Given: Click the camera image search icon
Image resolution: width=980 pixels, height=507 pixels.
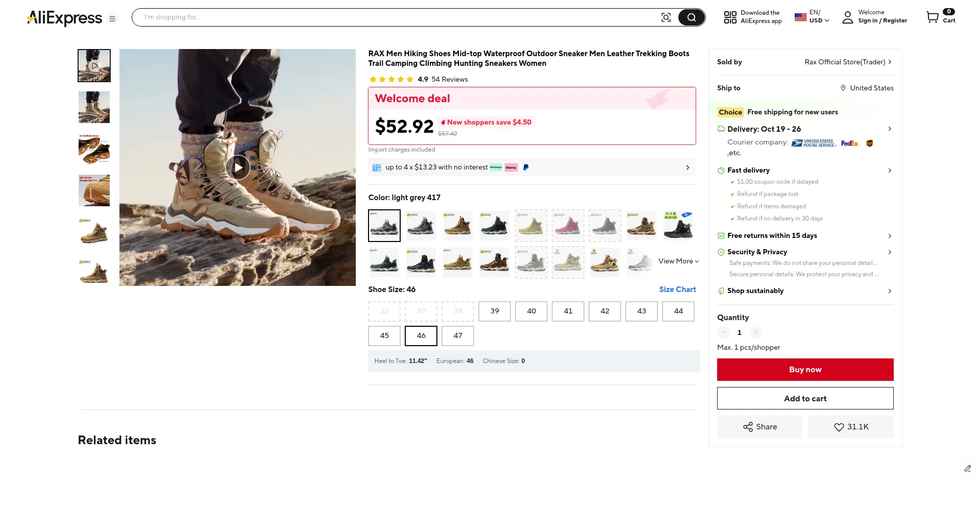Looking at the screenshot, I should (x=666, y=17).
